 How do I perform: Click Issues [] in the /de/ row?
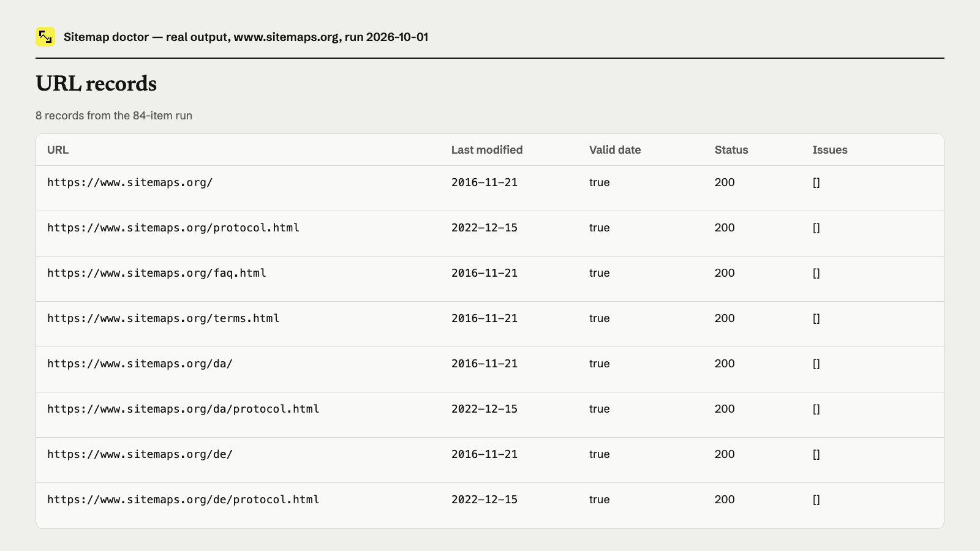coord(816,454)
